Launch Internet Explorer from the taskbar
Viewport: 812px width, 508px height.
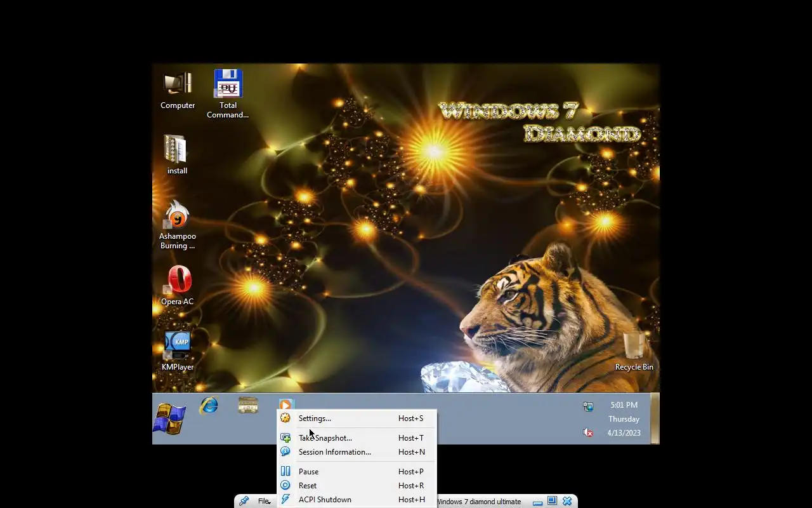pyautogui.click(x=209, y=405)
